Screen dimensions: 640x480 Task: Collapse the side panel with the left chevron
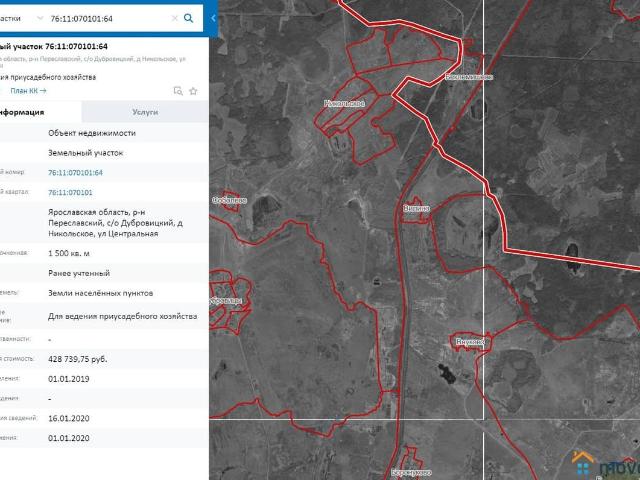[x=213, y=18]
